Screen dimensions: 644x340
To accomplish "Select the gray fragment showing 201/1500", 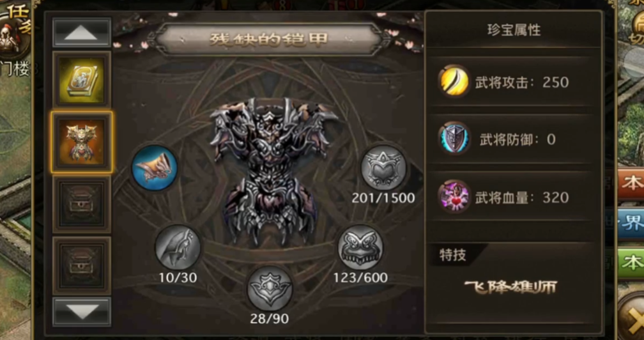I will point(383,168).
